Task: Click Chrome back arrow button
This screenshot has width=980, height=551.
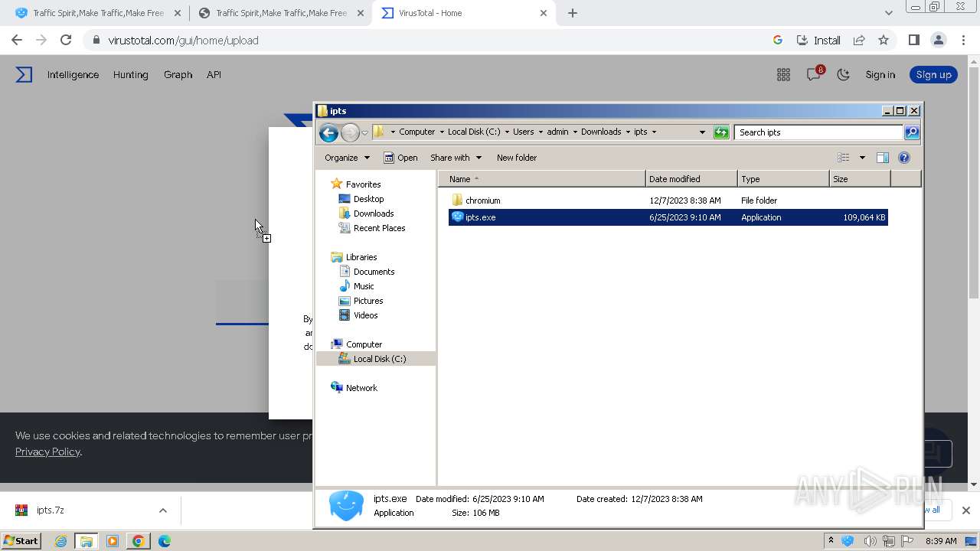Action: point(17,40)
